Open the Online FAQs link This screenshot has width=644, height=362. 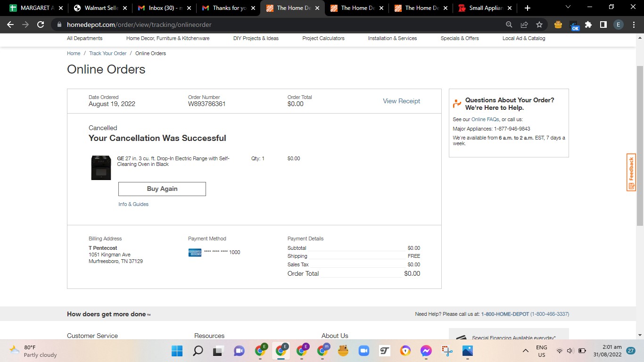click(485, 119)
